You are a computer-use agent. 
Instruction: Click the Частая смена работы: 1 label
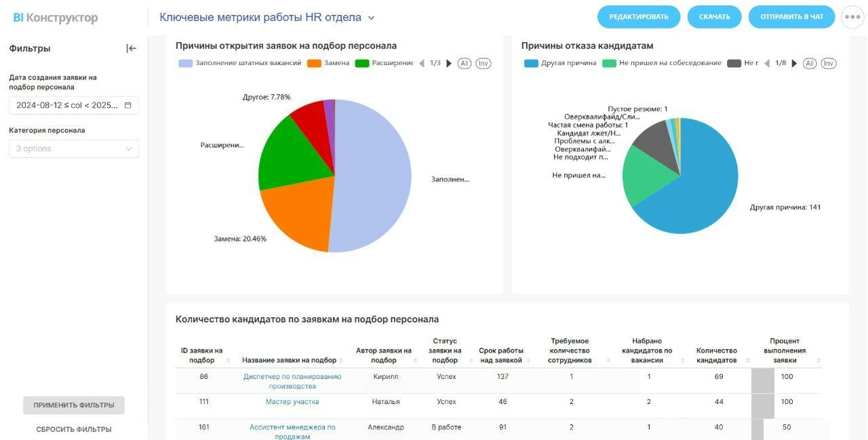[588, 125]
